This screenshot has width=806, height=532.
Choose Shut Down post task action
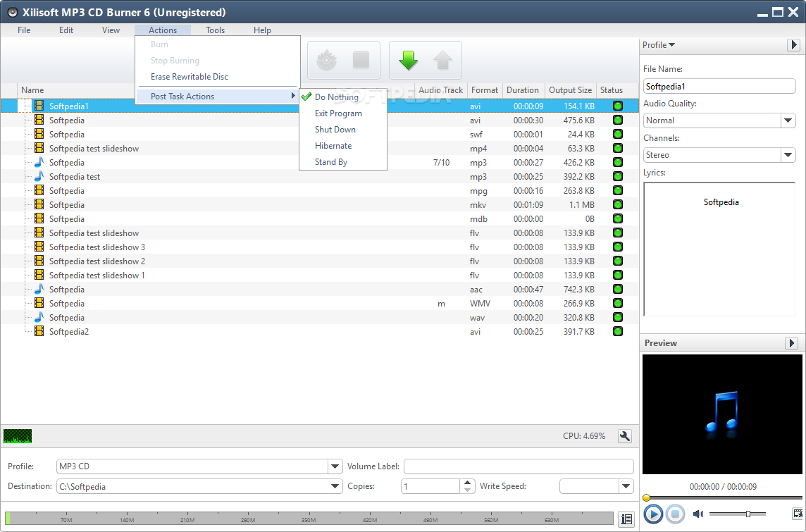(343, 130)
